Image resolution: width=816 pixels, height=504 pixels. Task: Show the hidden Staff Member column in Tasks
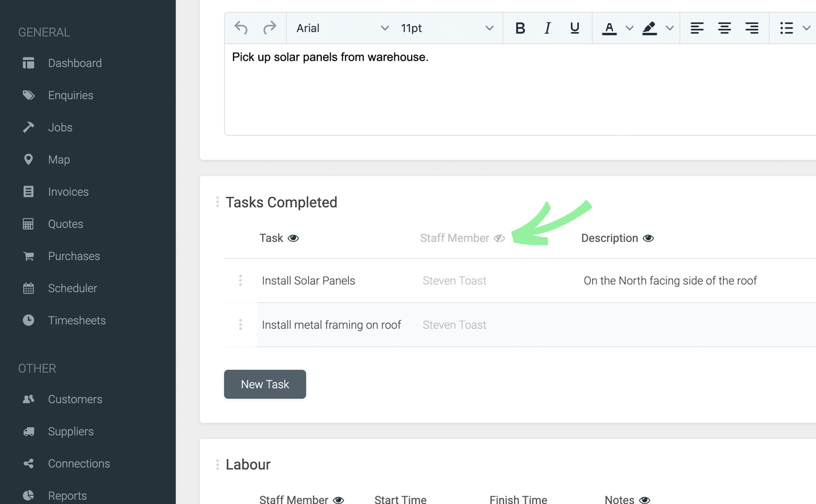coord(499,239)
